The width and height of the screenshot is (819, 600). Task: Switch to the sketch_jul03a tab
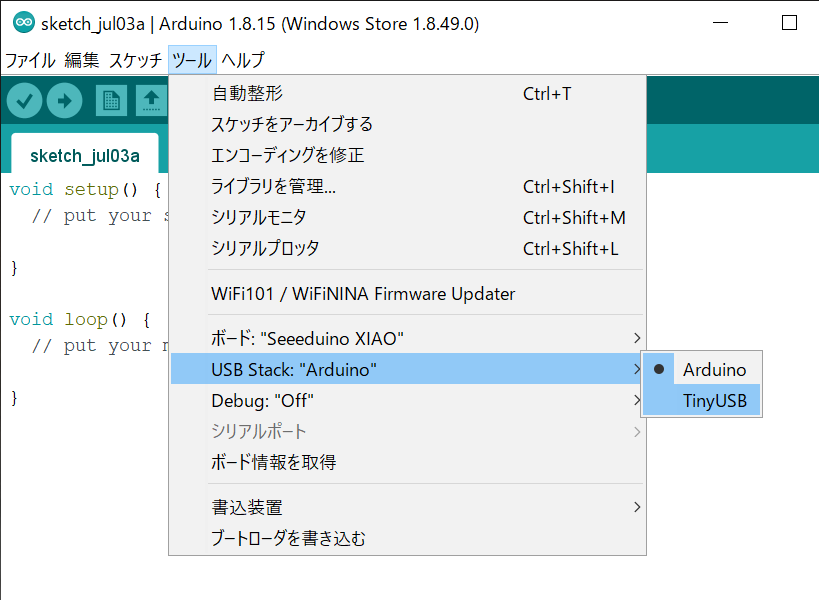pyautogui.click(x=85, y=155)
